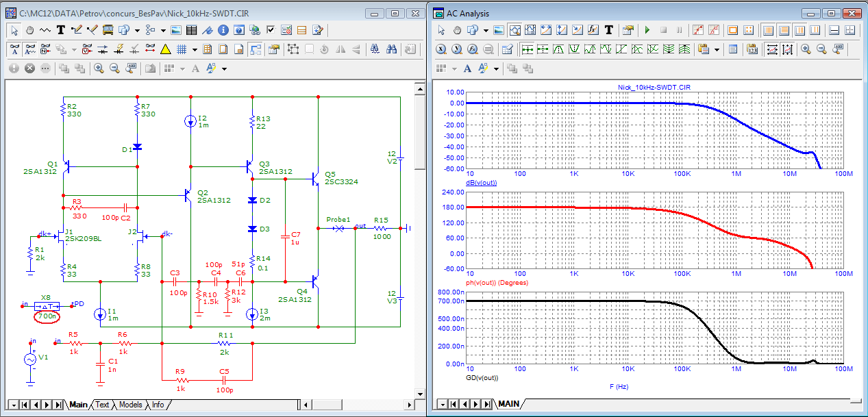The height and width of the screenshot is (417, 868).
Task: Click the Stop square button in AC Analysis
Action: [x=663, y=30]
